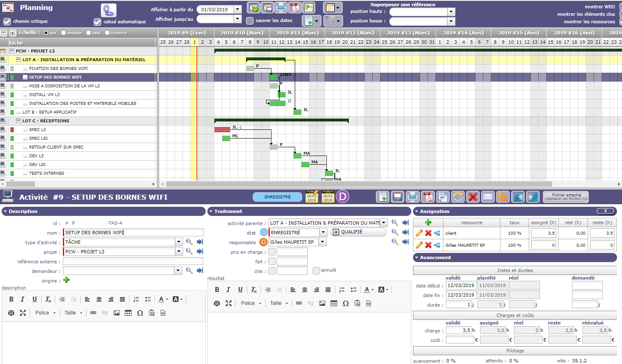Open the background color picker in result editor
The image size is (622, 364).
383,290
